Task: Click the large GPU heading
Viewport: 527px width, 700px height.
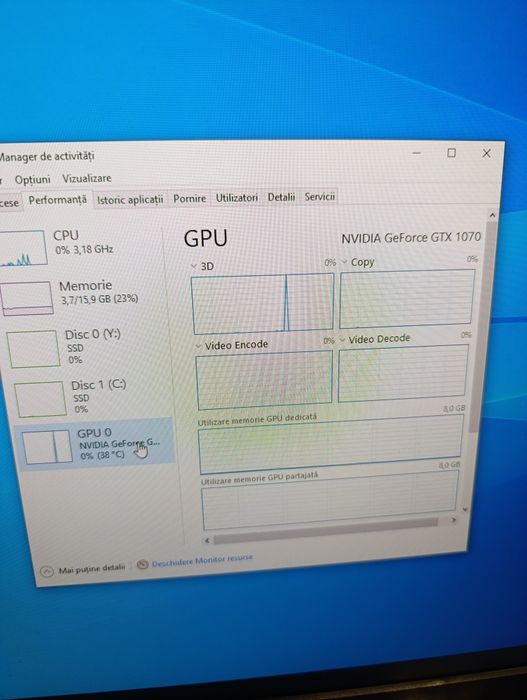Action: coord(205,238)
